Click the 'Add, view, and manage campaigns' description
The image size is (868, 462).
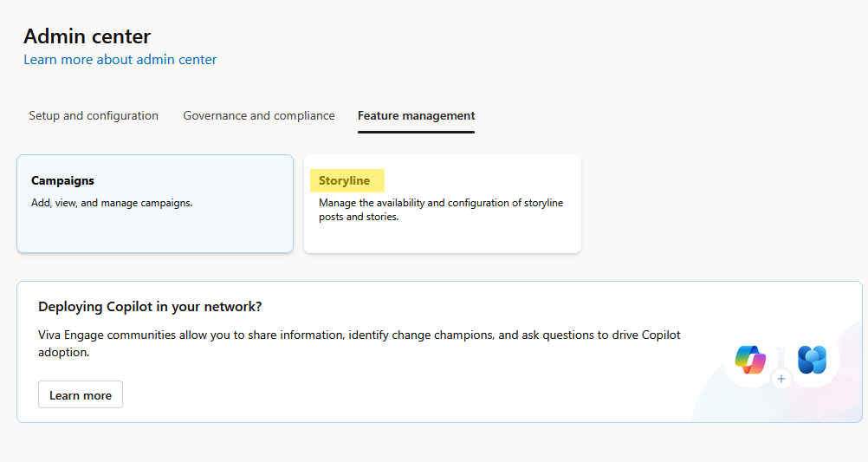[x=112, y=204]
